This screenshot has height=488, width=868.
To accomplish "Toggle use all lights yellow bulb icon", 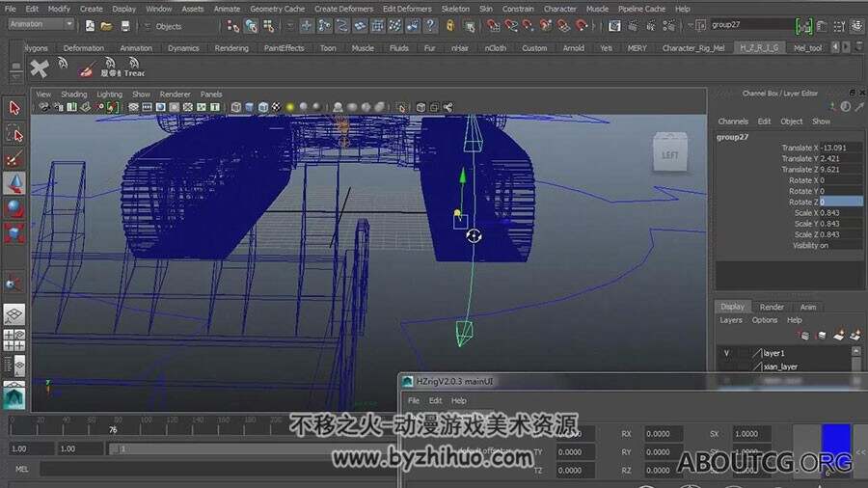I will coord(290,107).
